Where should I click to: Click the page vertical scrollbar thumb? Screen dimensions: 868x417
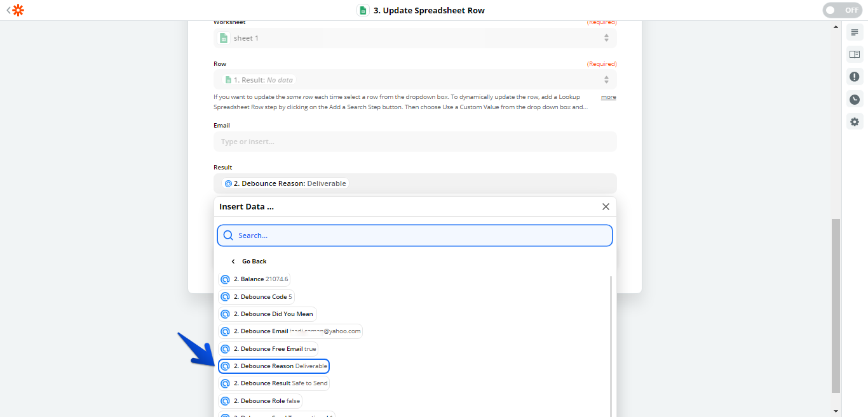tap(836, 305)
